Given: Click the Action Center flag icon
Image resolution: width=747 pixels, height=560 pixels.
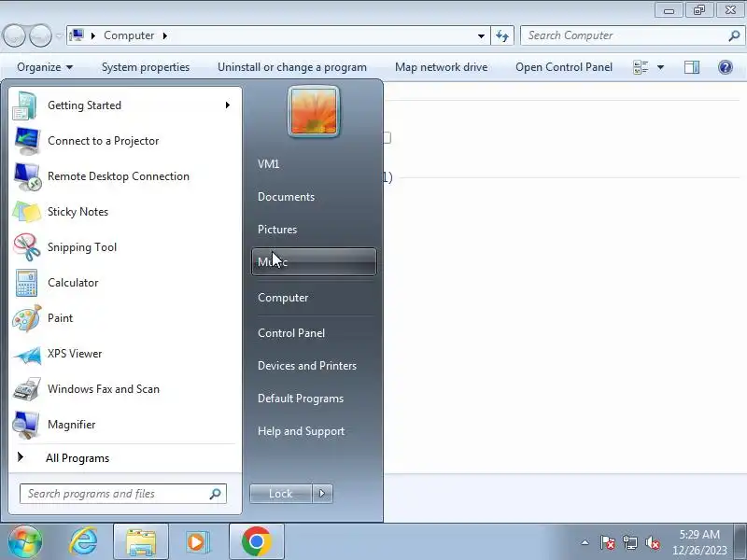Looking at the screenshot, I should (x=608, y=542).
